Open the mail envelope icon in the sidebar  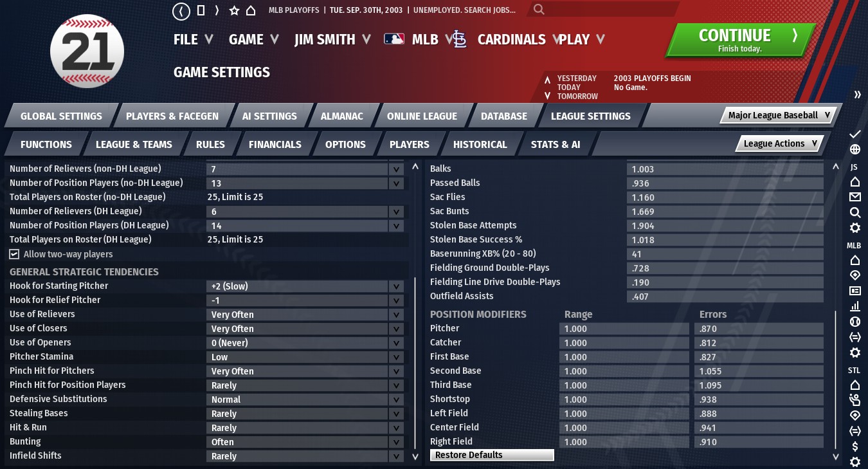[854, 197]
